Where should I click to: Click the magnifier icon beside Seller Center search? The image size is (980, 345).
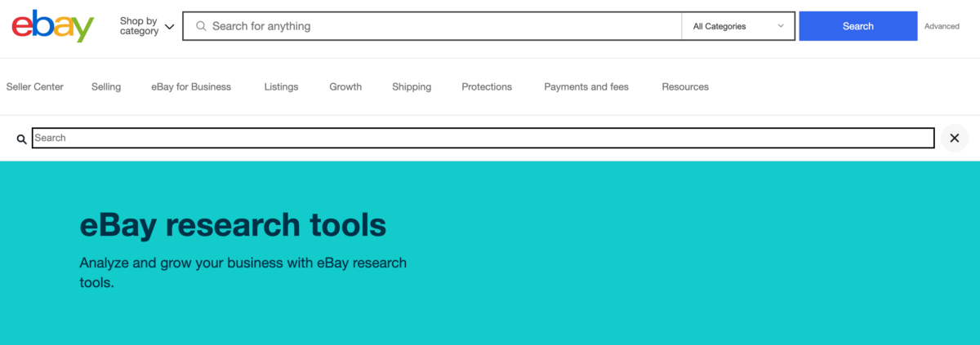pos(22,139)
